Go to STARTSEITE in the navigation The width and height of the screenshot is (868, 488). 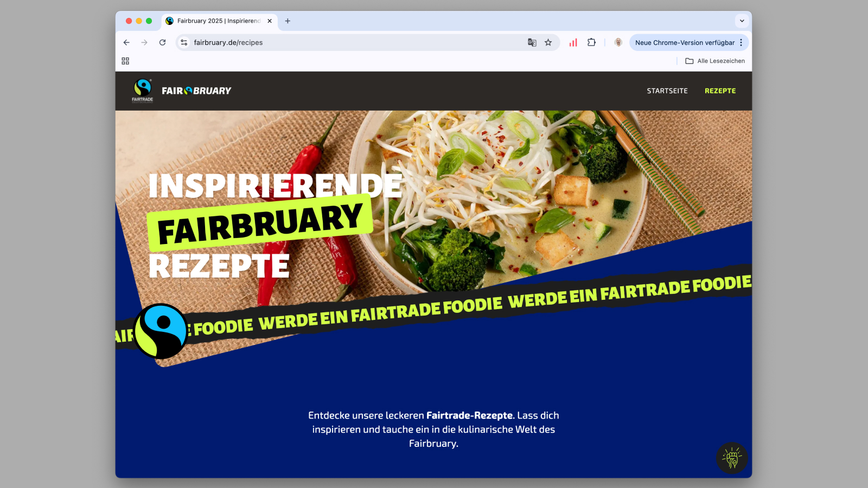click(667, 91)
